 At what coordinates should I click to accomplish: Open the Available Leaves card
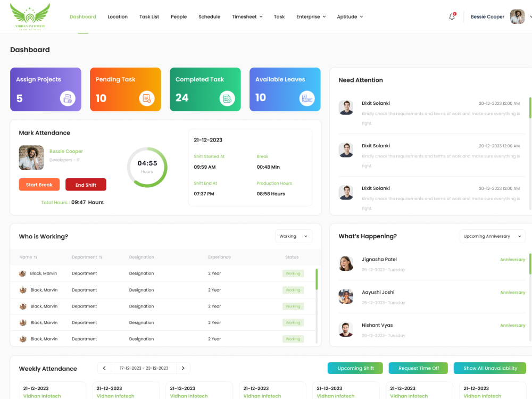(x=285, y=89)
